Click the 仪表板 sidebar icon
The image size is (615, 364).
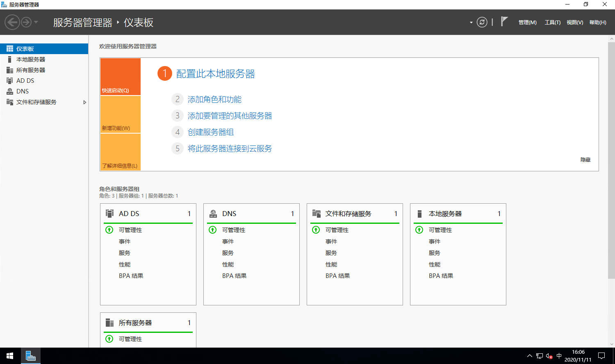click(10, 49)
